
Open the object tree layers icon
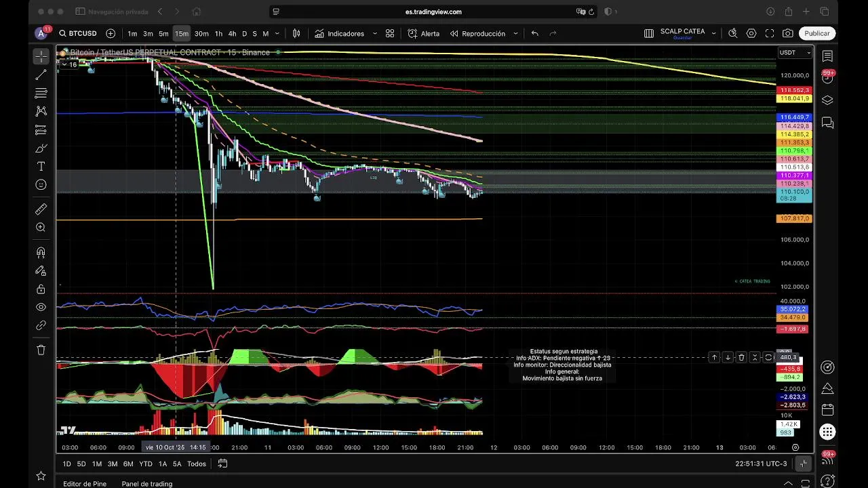pyautogui.click(x=827, y=100)
